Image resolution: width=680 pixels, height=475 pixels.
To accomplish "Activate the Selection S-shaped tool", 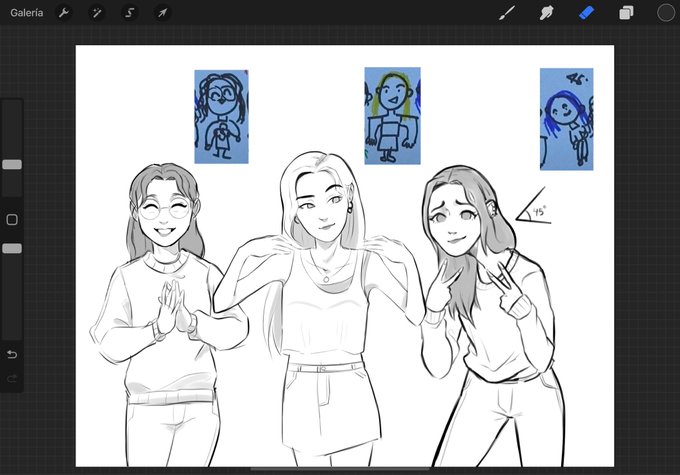I will [x=129, y=13].
